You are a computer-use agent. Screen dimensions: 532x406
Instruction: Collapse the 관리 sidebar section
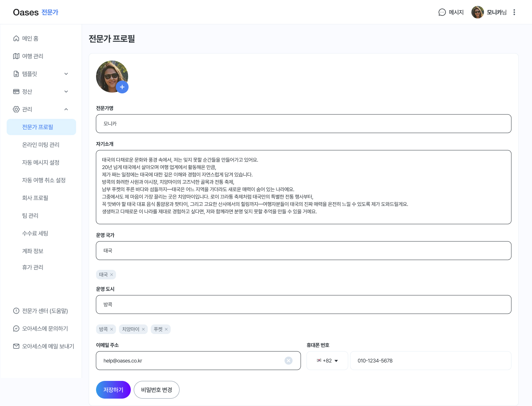[x=66, y=109]
